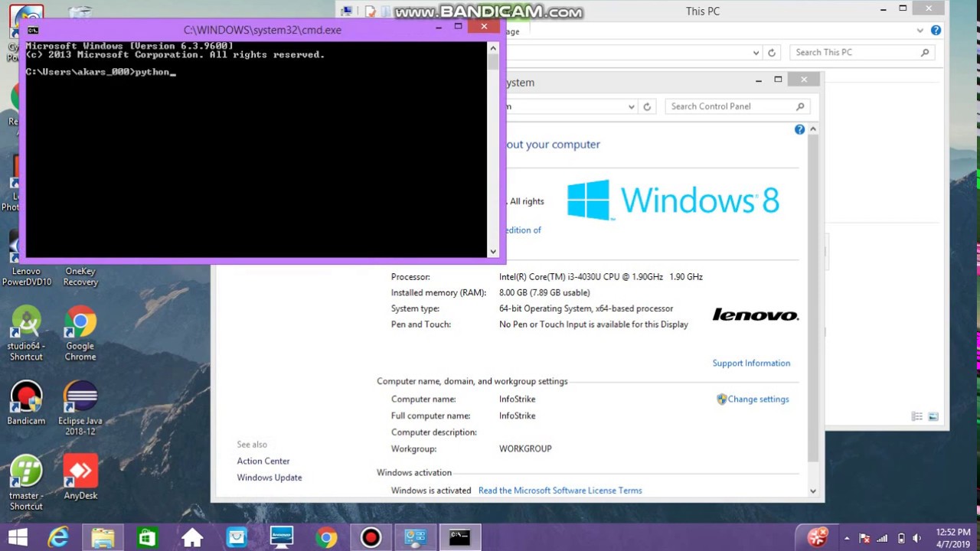Open the Windows Store taskbar icon
This screenshot has width=980, height=551.
(147, 537)
